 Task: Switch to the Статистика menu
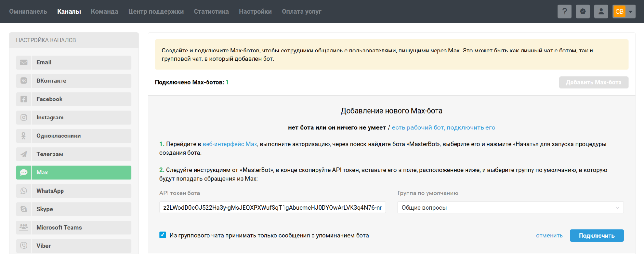tap(211, 12)
